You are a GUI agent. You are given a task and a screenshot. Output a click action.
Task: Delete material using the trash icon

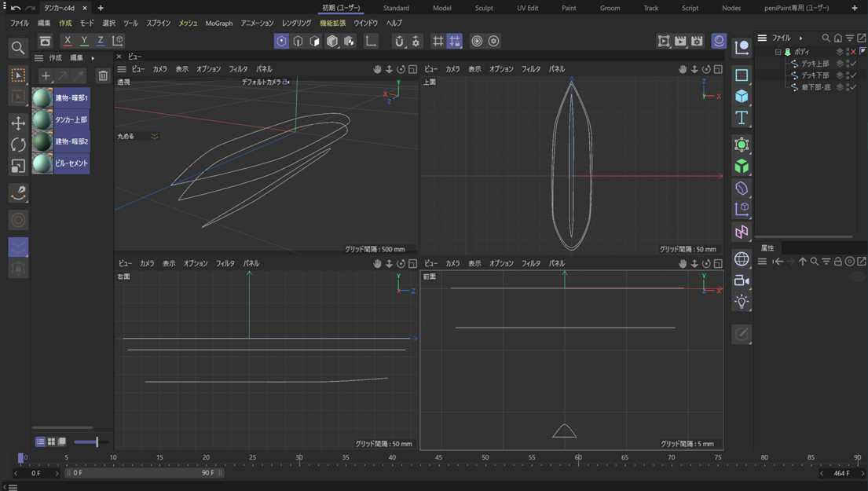point(103,76)
